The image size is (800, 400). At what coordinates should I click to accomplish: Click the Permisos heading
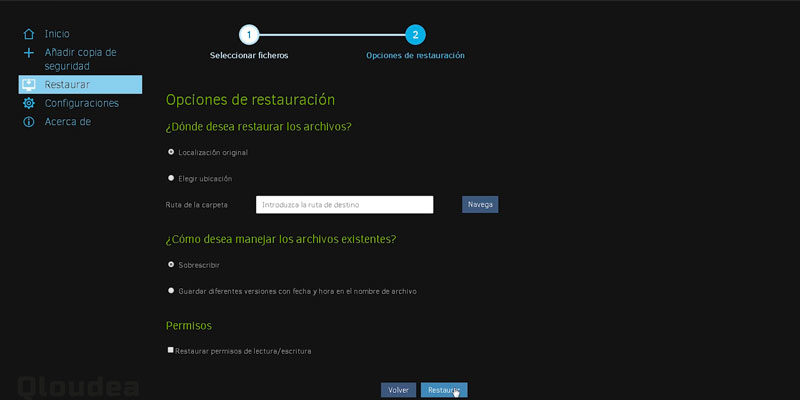pos(189,326)
